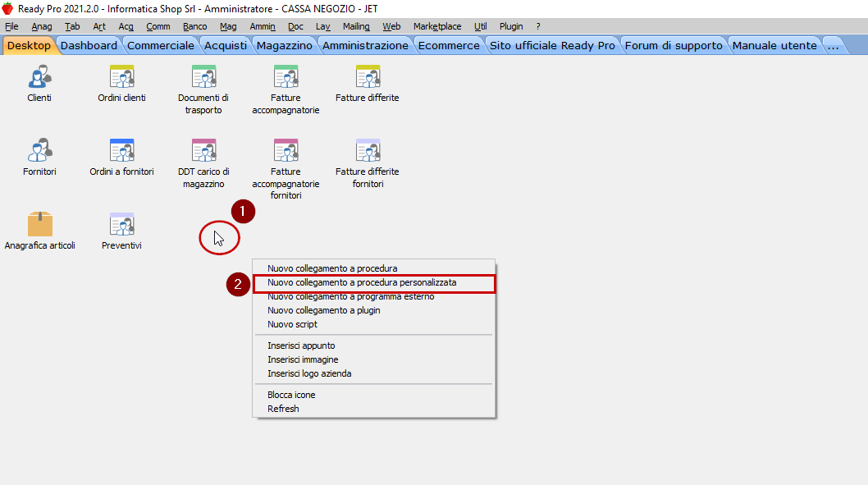The height and width of the screenshot is (485, 868).
Task: Open the question mark help menu
Action: (x=538, y=26)
